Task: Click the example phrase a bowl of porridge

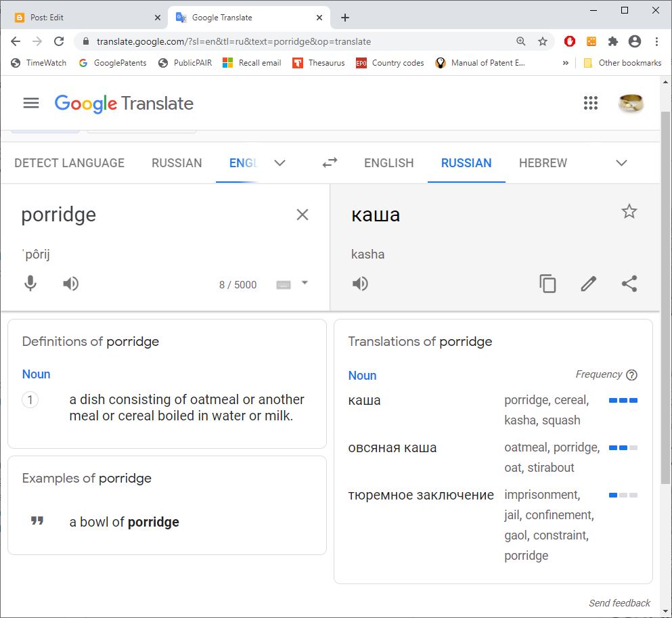Action: pos(125,522)
